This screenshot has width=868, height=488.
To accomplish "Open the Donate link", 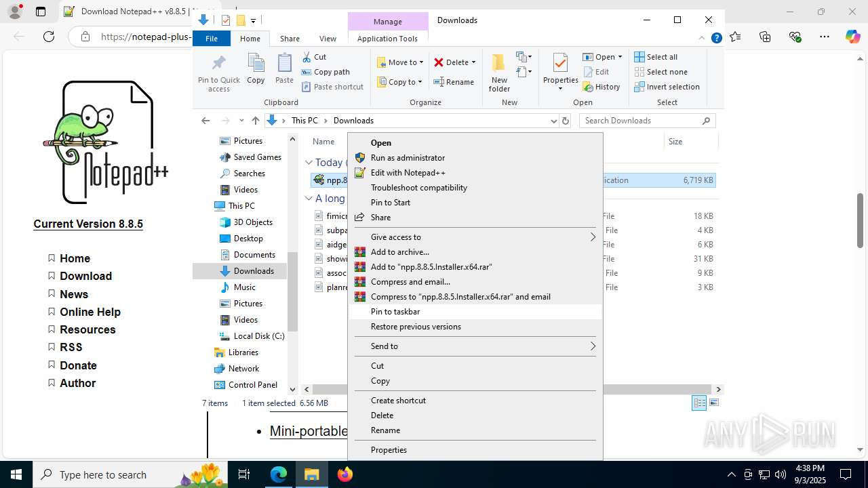I will 78,365.
